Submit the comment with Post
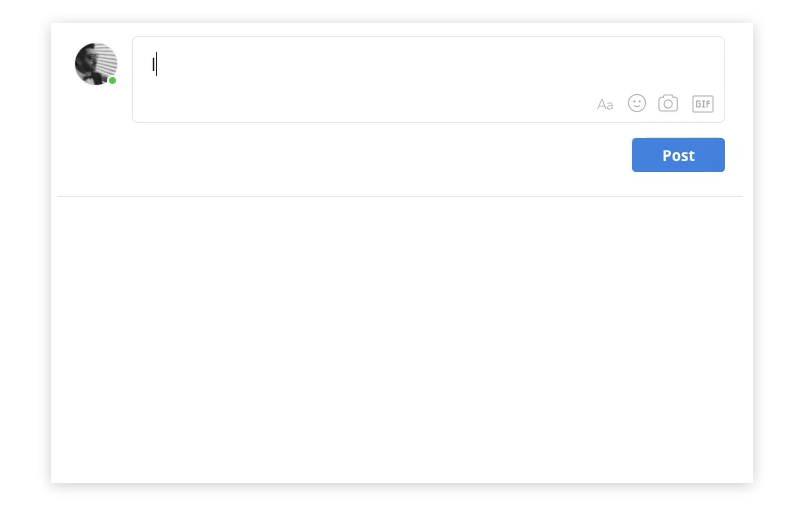The width and height of the screenshot is (804, 506). click(678, 155)
